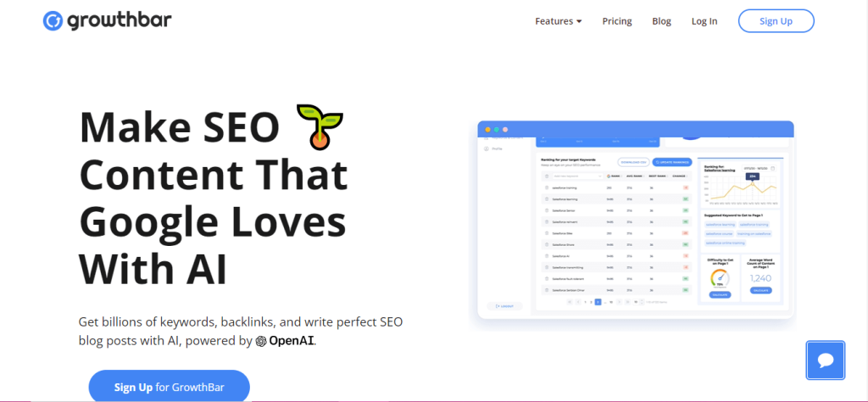
Task: Click the 'training on salesforce' keyword chip
Action: pyautogui.click(x=754, y=234)
